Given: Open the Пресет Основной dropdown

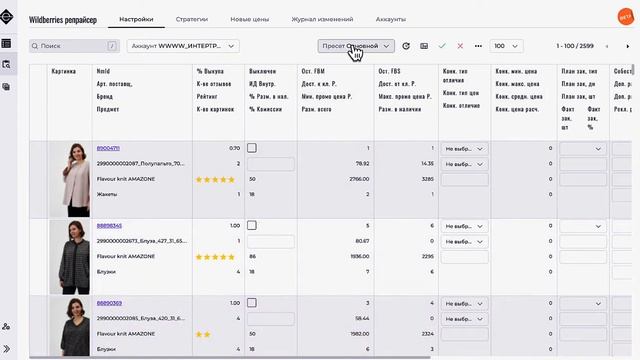Looking at the screenshot, I should click(x=356, y=46).
